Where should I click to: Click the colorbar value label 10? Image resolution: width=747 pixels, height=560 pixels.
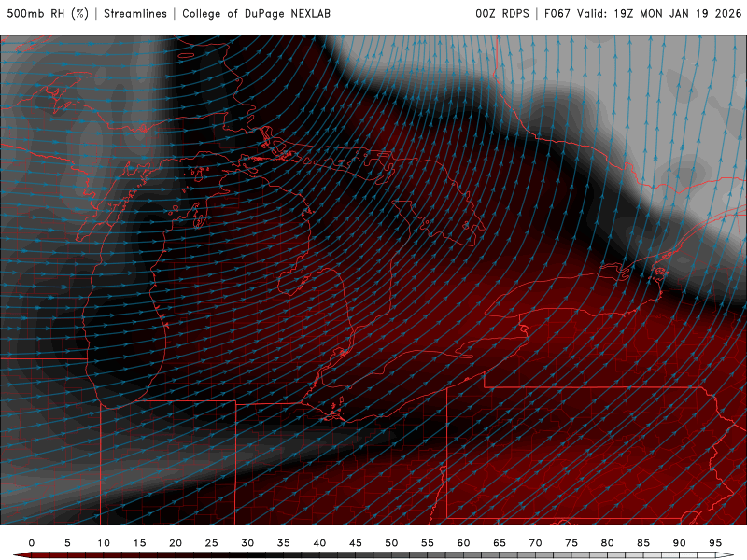104,543
